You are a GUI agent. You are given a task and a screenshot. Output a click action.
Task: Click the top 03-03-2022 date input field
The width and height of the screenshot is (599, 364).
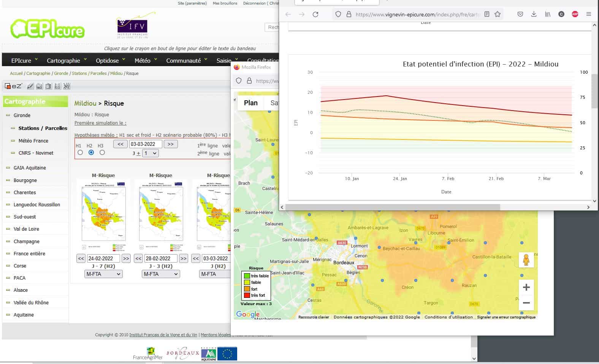pyautogui.click(x=146, y=144)
